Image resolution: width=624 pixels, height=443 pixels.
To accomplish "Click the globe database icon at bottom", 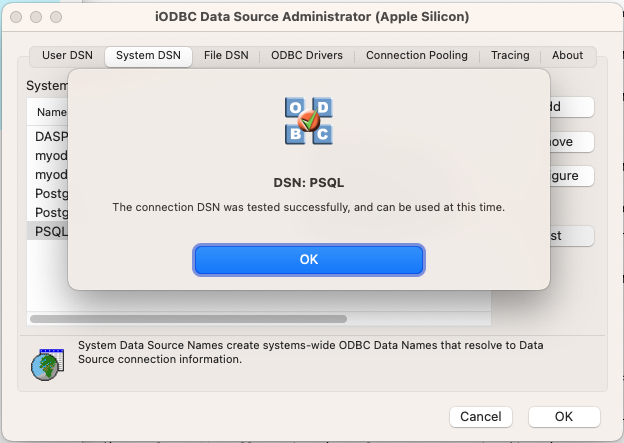I will [x=45, y=364].
